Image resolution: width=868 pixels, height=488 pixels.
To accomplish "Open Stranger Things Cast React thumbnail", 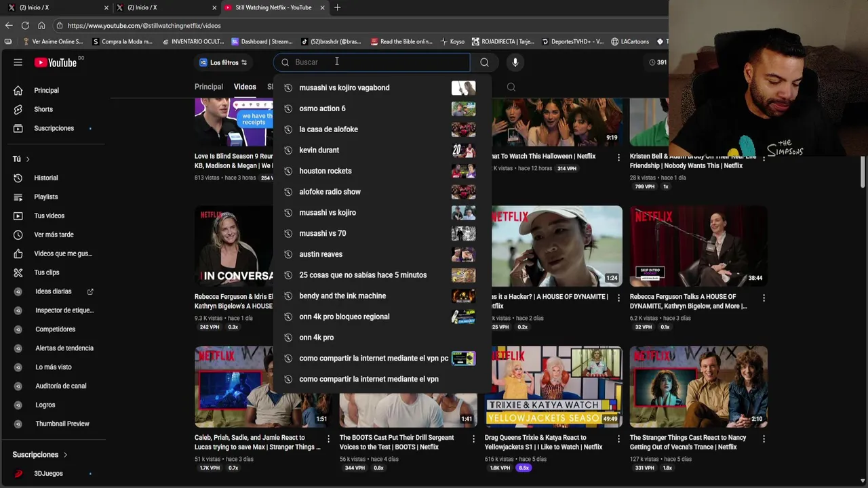I will coord(698,386).
